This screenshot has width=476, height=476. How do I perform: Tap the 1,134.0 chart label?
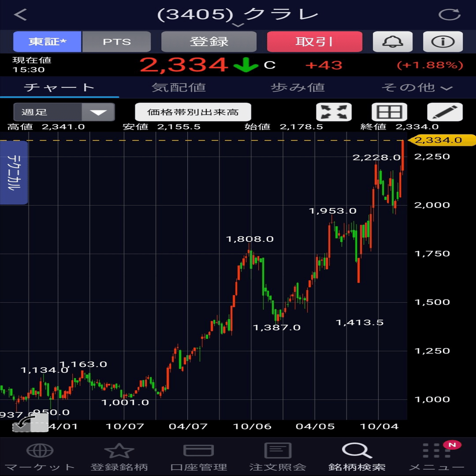click(x=45, y=370)
